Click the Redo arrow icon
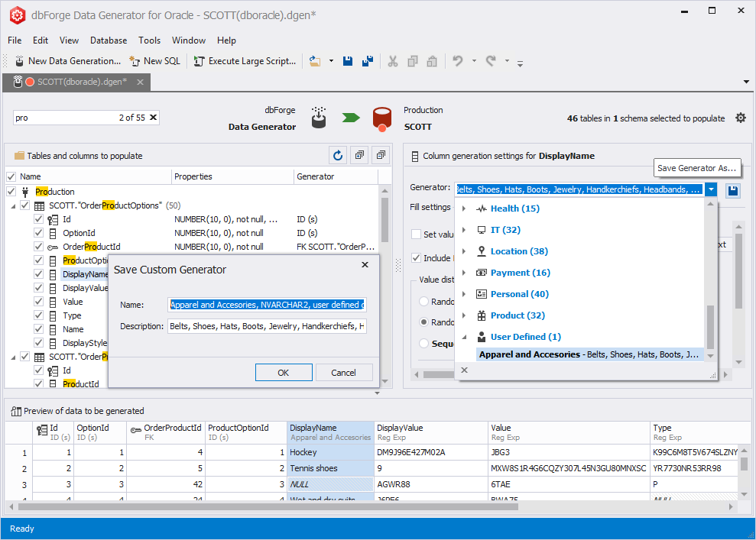Screen dimensions: 756x540 (491, 61)
